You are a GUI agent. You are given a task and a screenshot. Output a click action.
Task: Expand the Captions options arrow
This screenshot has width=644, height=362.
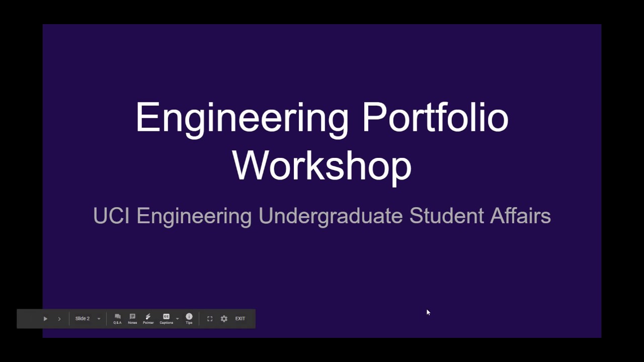tap(177, 319)
